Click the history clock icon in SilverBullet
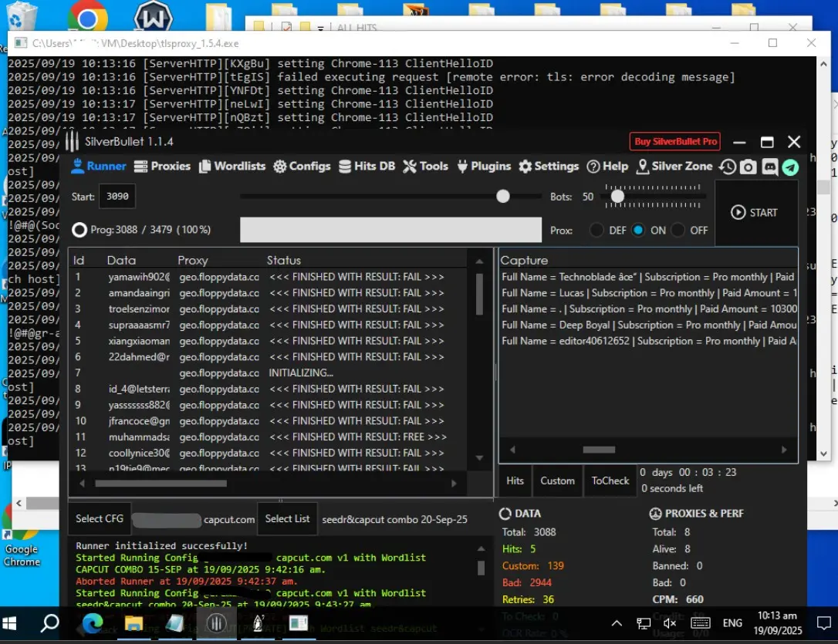The width and height of the screenshot is (838, 644). pos(728,167)
